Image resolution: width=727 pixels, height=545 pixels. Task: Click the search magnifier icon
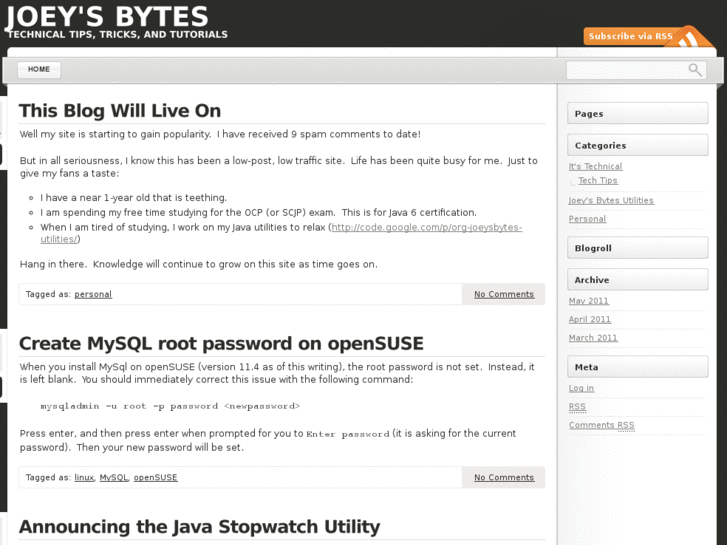[x=695, y=70]
